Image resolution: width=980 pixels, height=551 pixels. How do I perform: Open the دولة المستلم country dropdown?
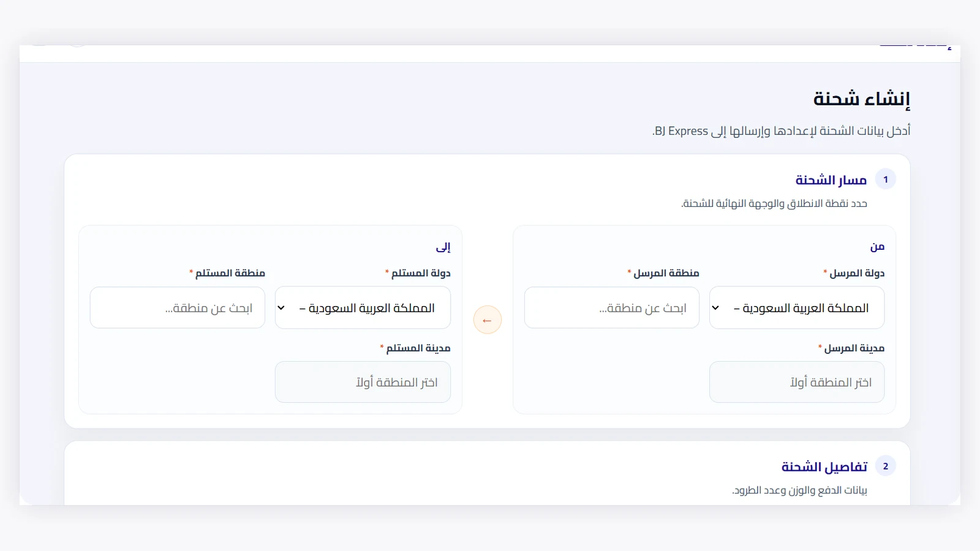[x=363, y=308]
